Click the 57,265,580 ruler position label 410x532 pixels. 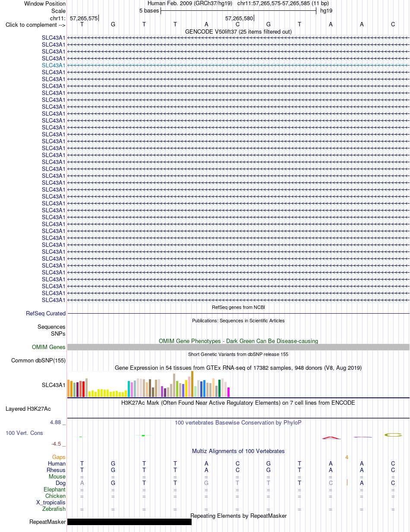tap(239, 19)
